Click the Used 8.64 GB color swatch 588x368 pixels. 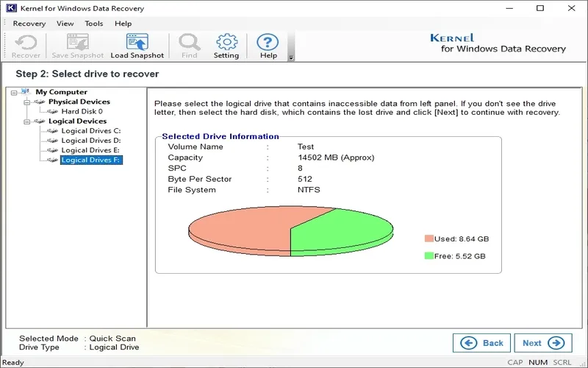(x=429, y=238)
